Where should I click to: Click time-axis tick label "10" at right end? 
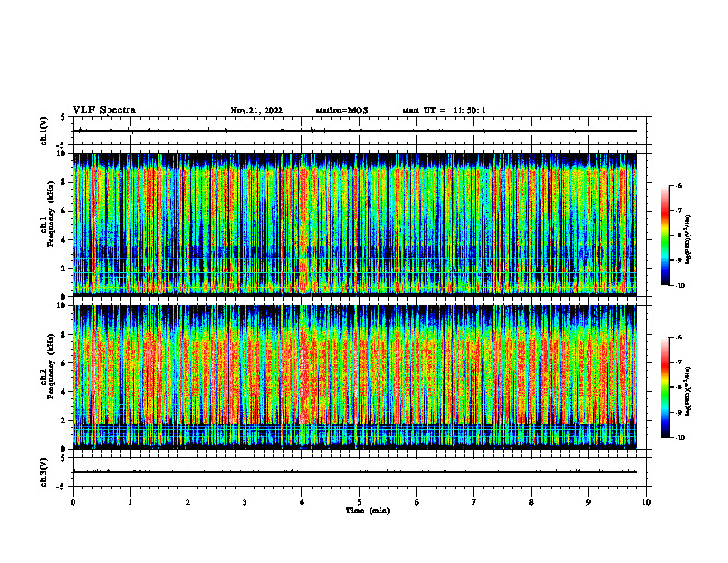pos(646,502)
